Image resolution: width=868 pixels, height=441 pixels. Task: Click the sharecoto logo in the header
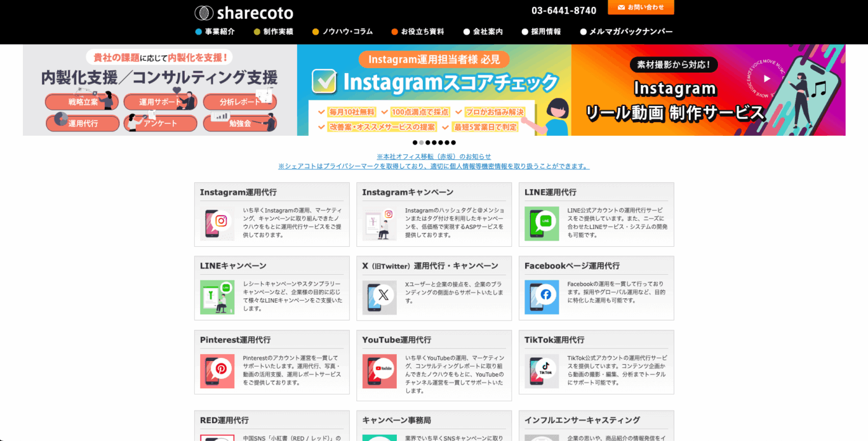[244, 12]
